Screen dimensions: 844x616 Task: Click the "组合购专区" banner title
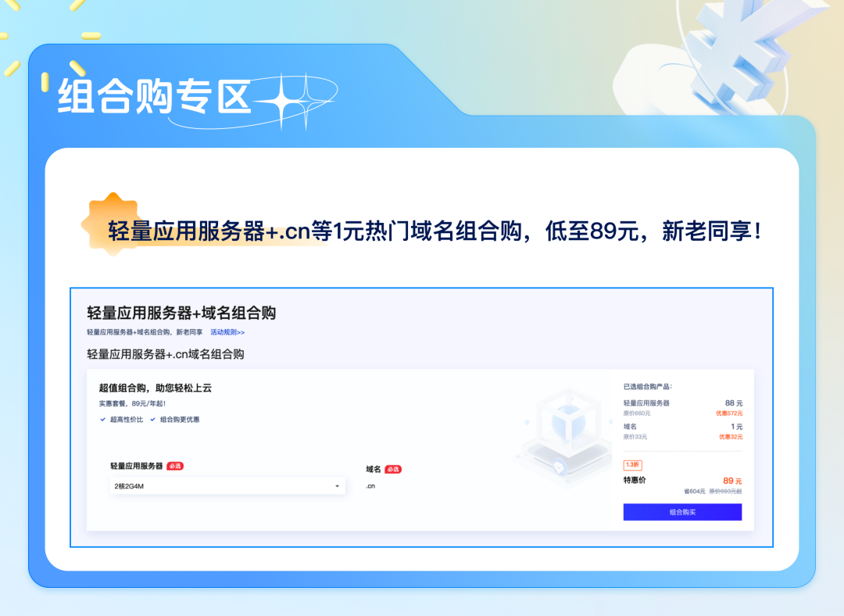[x=155, y=96]
